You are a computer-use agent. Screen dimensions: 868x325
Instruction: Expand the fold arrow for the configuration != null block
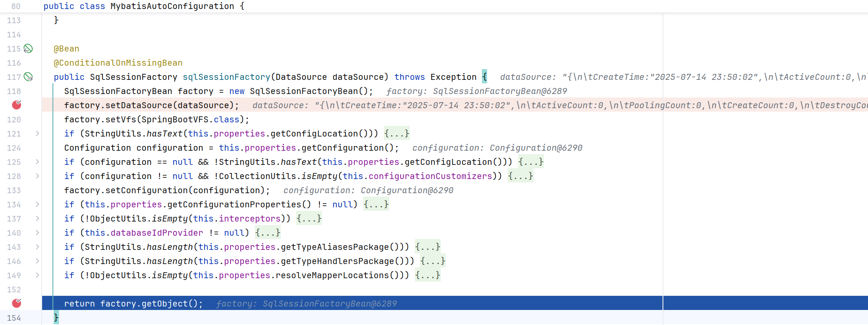(x=37, y=176)
